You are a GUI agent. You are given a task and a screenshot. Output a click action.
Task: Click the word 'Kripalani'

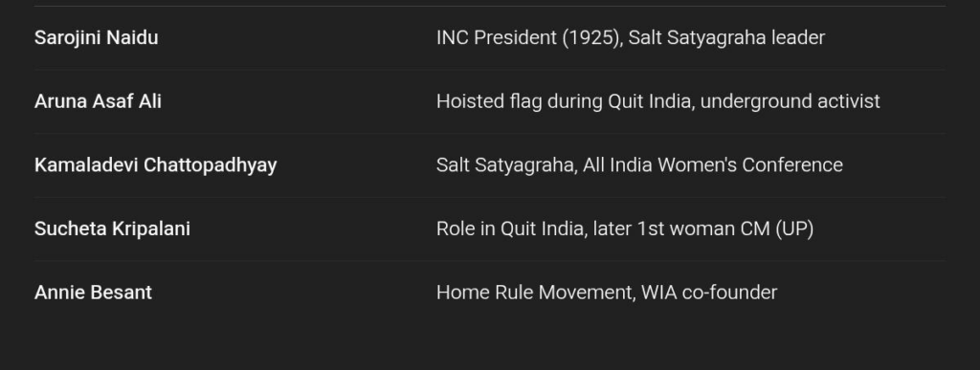150,229
